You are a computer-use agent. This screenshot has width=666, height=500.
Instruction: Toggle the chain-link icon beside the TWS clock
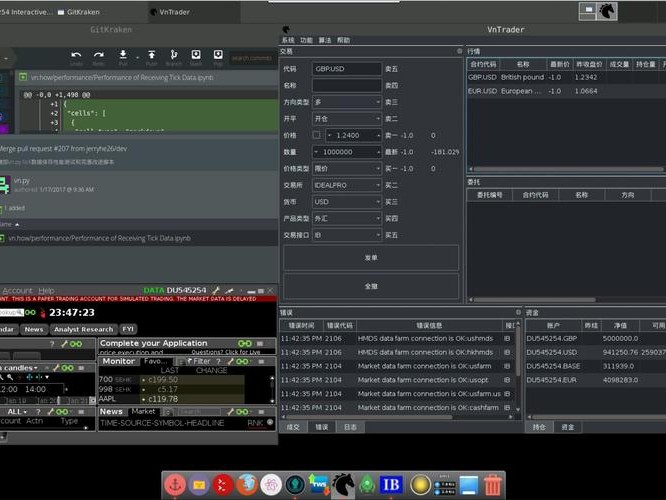30,312
